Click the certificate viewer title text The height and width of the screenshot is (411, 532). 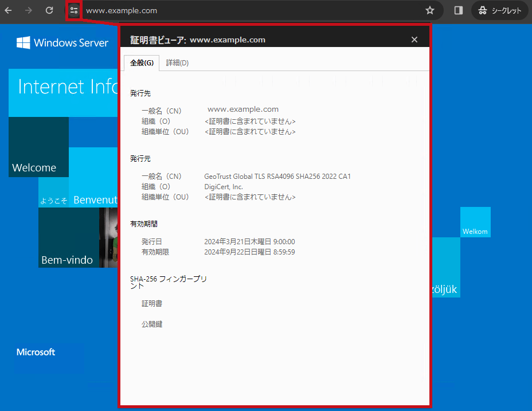coord(198,40)
